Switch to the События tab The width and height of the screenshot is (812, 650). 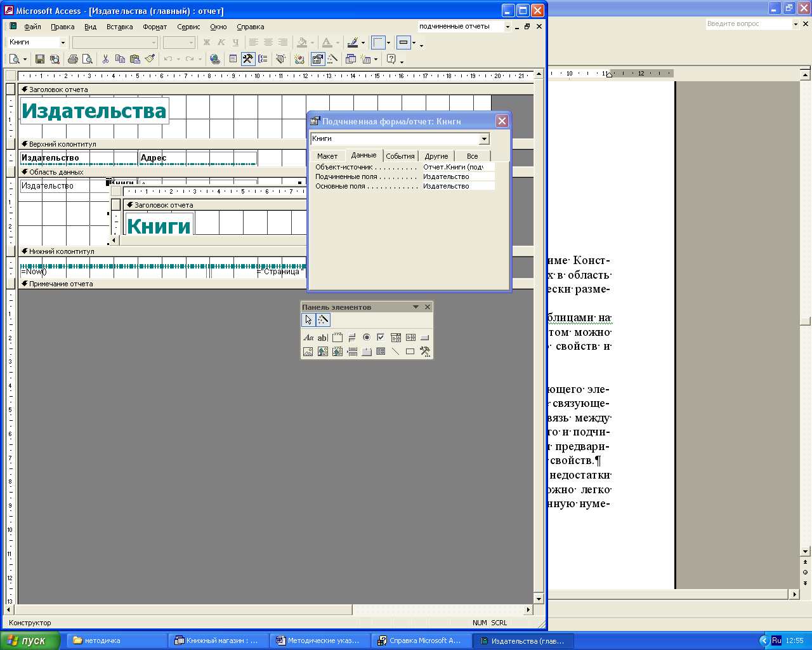pos(400,156)
